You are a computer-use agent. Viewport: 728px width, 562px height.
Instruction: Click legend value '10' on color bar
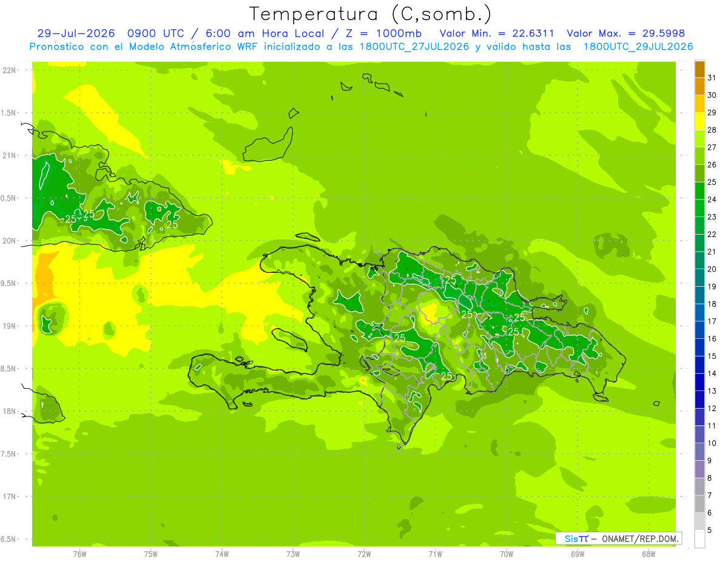[x=712, y=443]
